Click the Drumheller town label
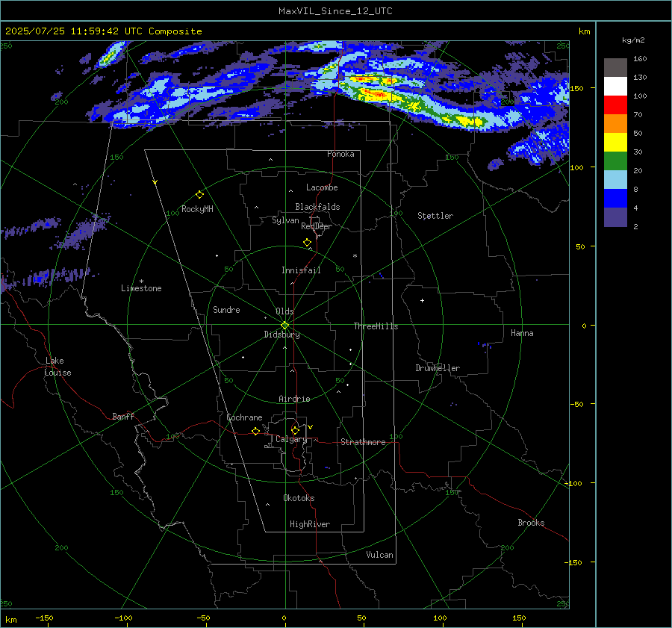The image size is (672, 628). point(438,368)
